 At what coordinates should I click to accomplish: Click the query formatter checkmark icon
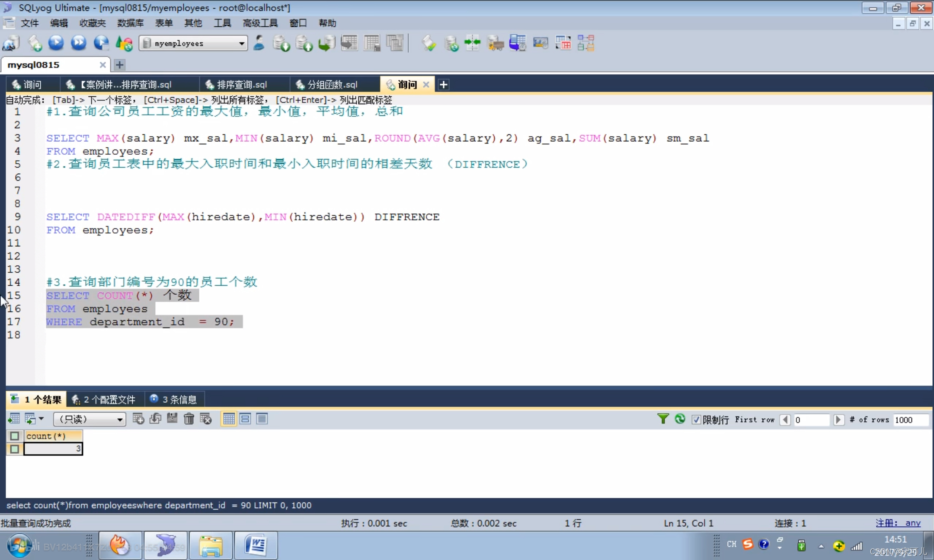click(429, 43)
